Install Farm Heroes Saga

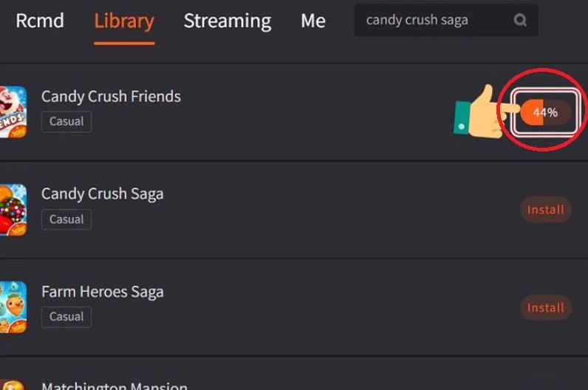(546, 307)
